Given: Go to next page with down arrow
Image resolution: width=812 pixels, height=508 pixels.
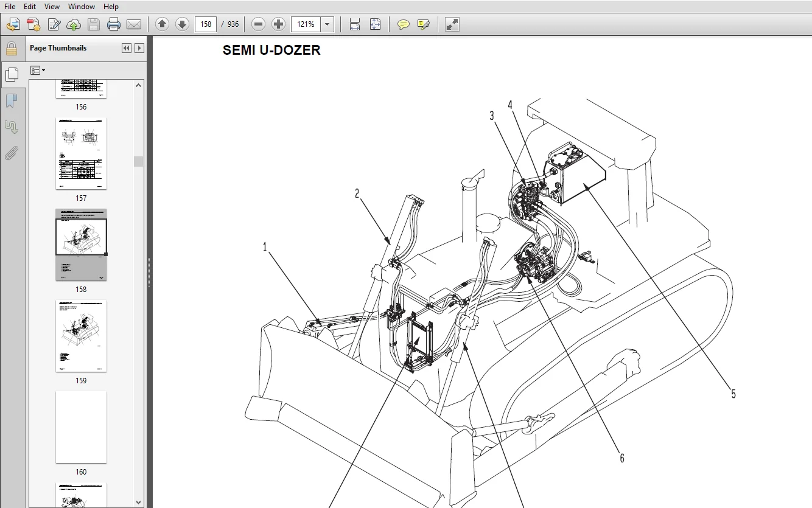Looking at the screenshot, I should click(182, 24).
